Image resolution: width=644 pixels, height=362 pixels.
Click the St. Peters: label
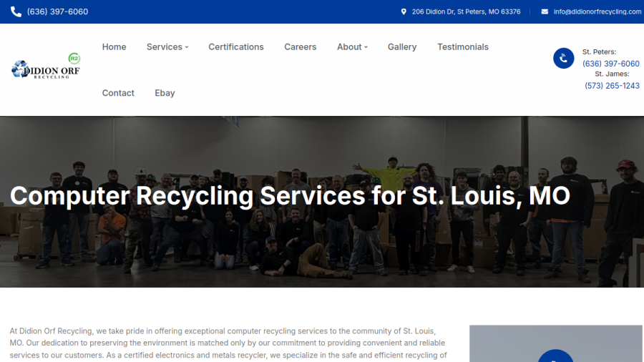click(x=599, y=52)
